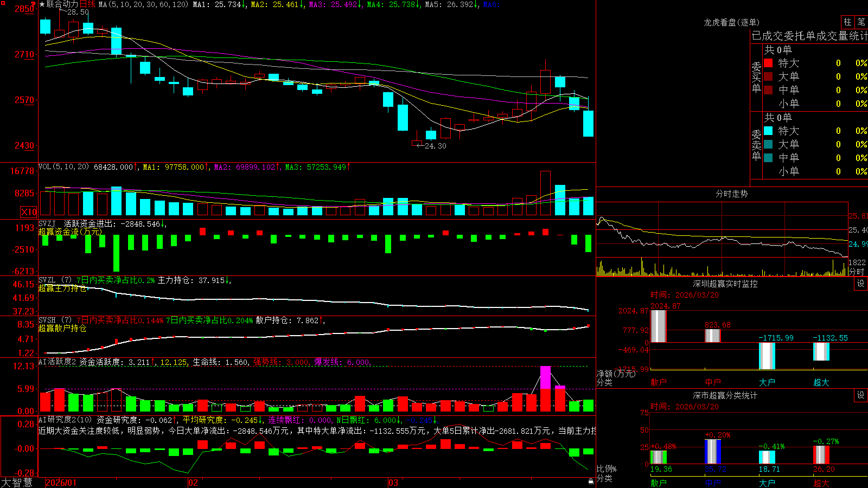Switch order view to 笔 tick mode
The image size is (868, 488).
tap(861, 22)
